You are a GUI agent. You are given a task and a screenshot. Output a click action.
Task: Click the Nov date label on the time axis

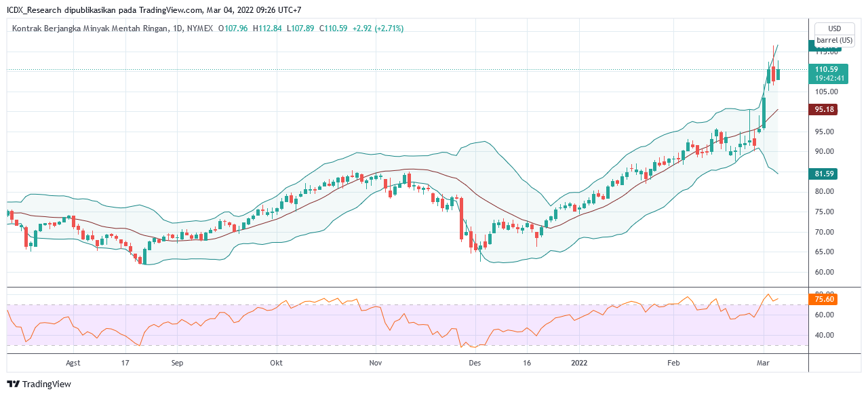375,363
